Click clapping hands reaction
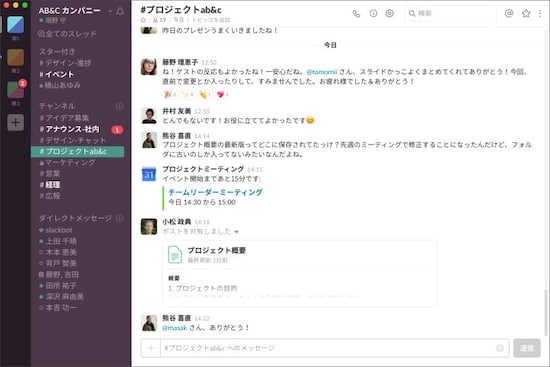Screen dimensions: 550x367 tap(205, 94)
